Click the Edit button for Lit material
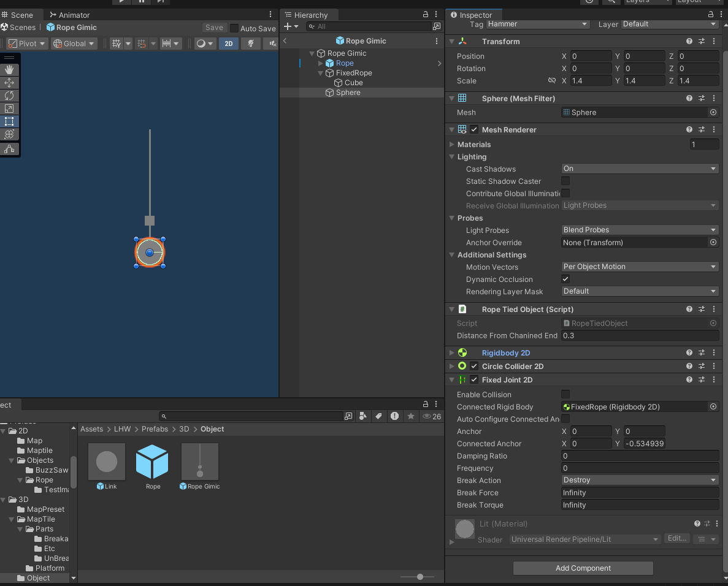 [x=676, y=538]
